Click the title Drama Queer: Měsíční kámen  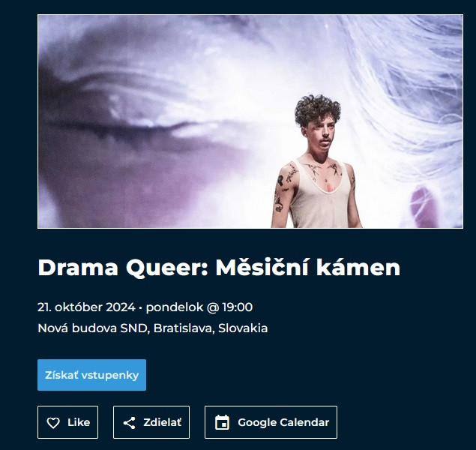pos(219,268)
